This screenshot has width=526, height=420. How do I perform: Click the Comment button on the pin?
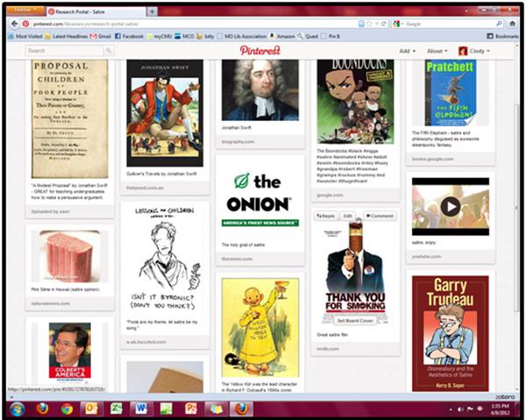click(380, 216)
